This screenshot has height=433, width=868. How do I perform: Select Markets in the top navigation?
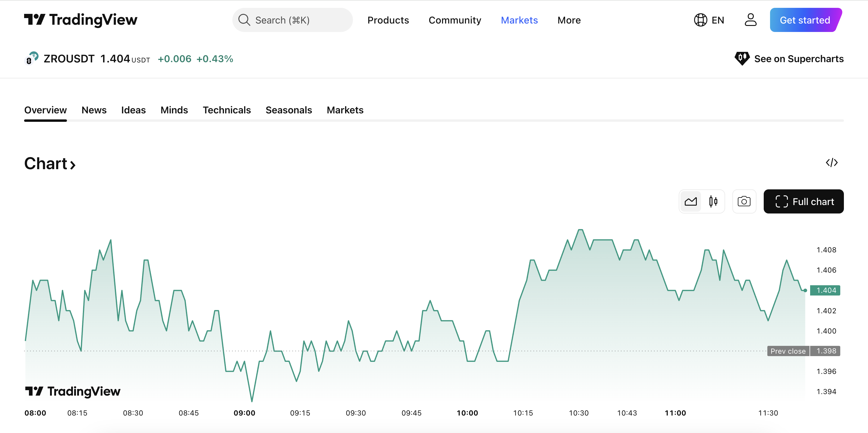pos(519,20)
